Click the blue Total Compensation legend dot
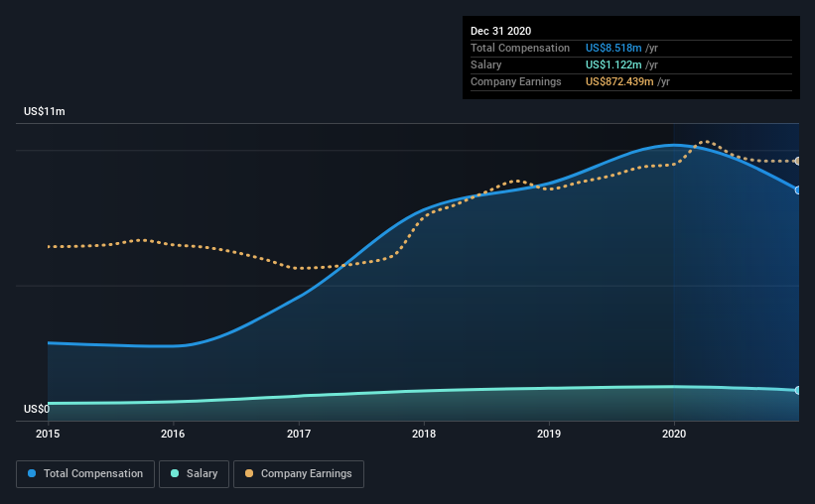The width and height of the screenshot is (815, 504). point(32,473)
